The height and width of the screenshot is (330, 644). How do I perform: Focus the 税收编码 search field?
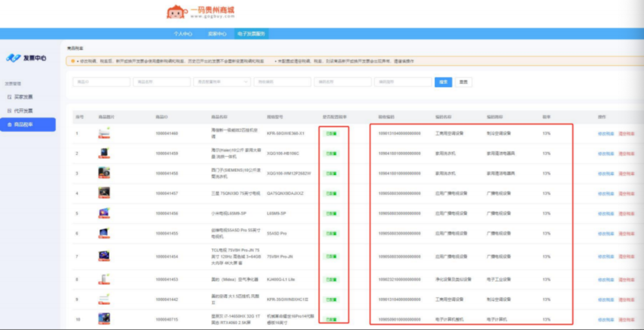pyautogui.click(x=283, y=82)
